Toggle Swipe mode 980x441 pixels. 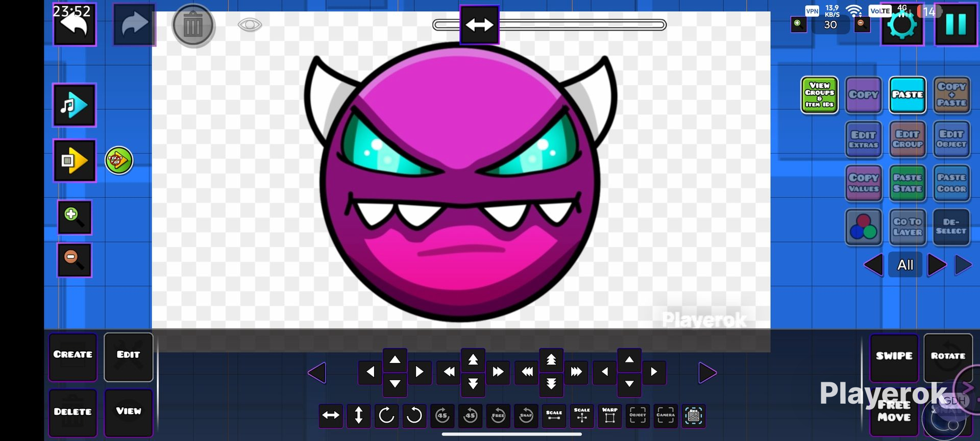pyautogui.click(x=894, y=358)
